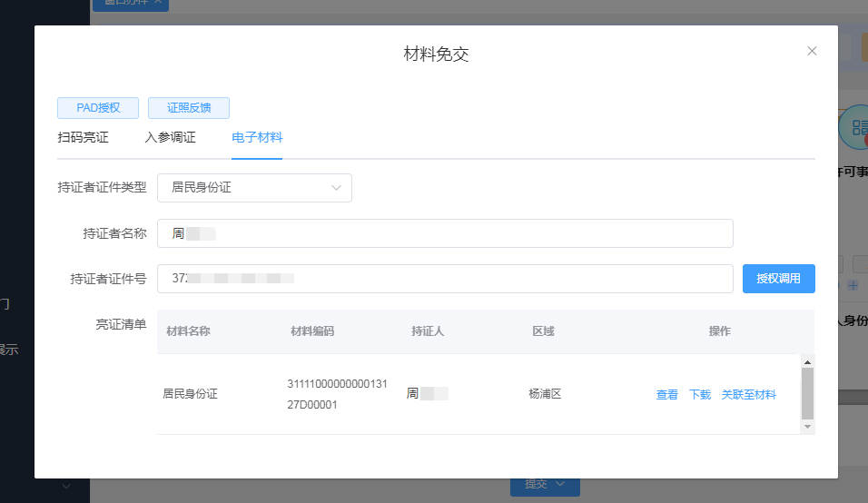Screen dimensions: 868x503
Task: Click the 持证者名称 input field
Action: coord(445,233)
